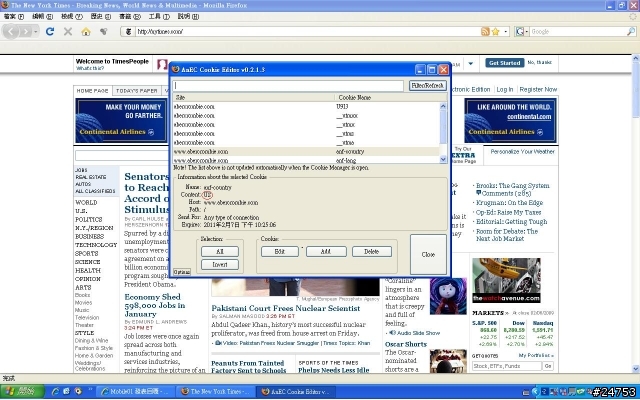Screen dimensions: 640x400
Task: Reload the page with the refresh icon
Action: [50, 31]
